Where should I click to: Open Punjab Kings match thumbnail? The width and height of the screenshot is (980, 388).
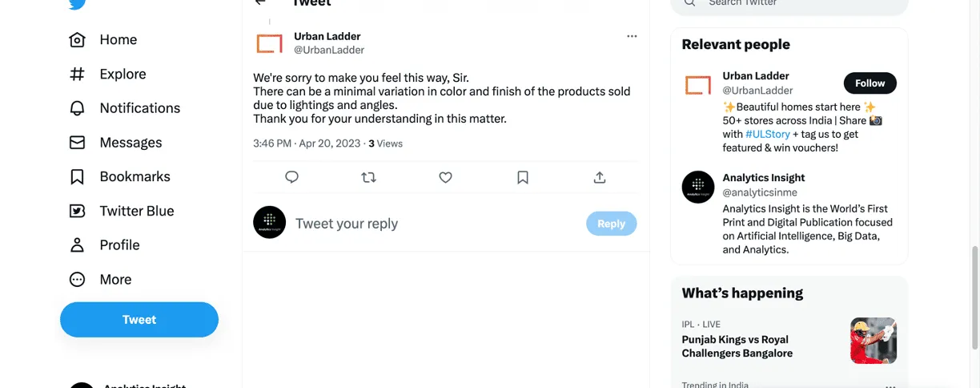[x=873, y=341]
